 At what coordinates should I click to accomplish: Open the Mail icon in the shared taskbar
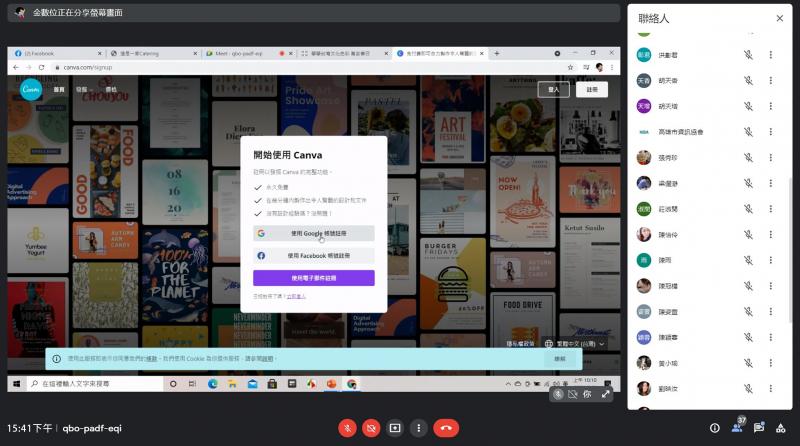[x=253, y=384]
